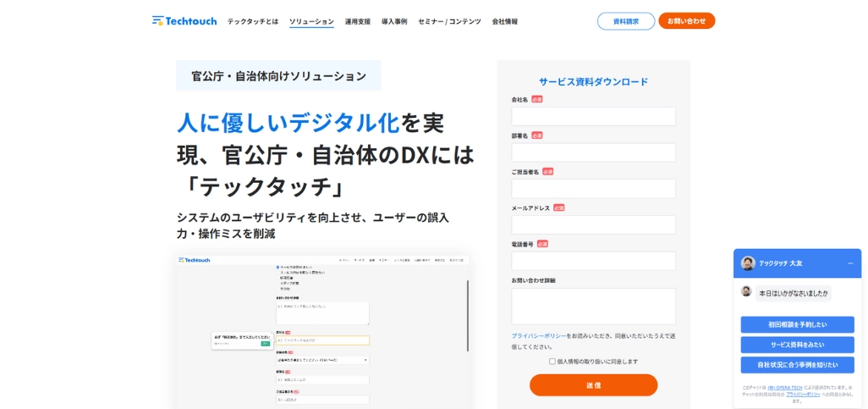Focus the お問い合わせ詳細 text area

tap(593, 306)
